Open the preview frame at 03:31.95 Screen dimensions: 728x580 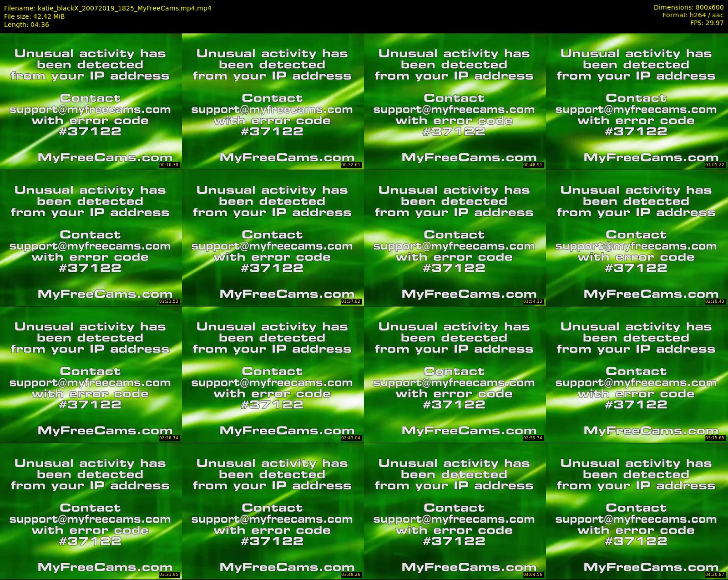pos(91,511)
